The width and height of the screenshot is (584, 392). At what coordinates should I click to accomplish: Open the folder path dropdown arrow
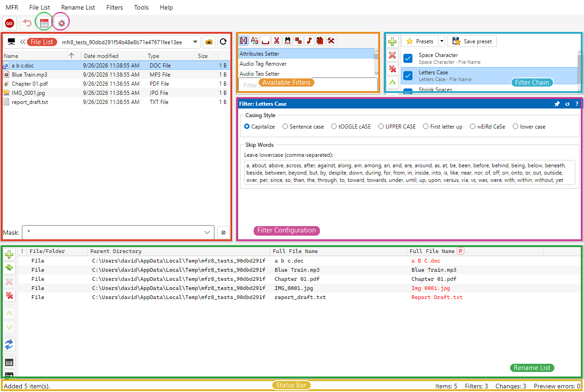[195, 42]
